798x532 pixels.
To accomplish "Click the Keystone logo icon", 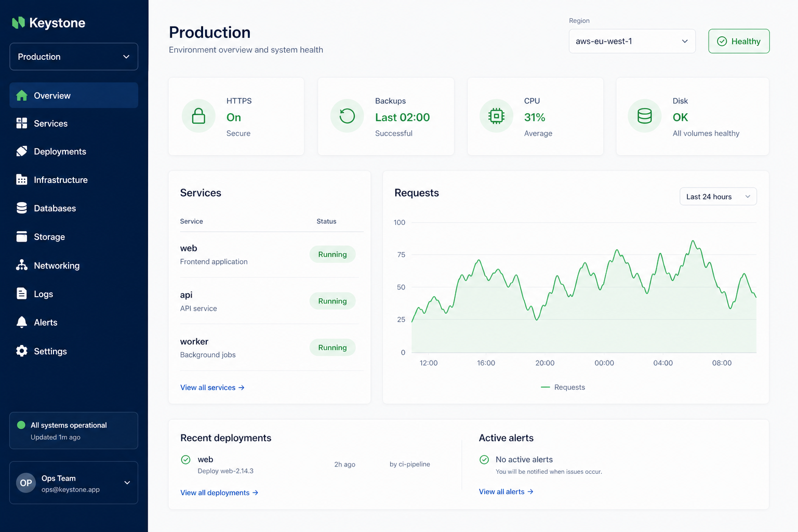I will [x=19, y=22].
